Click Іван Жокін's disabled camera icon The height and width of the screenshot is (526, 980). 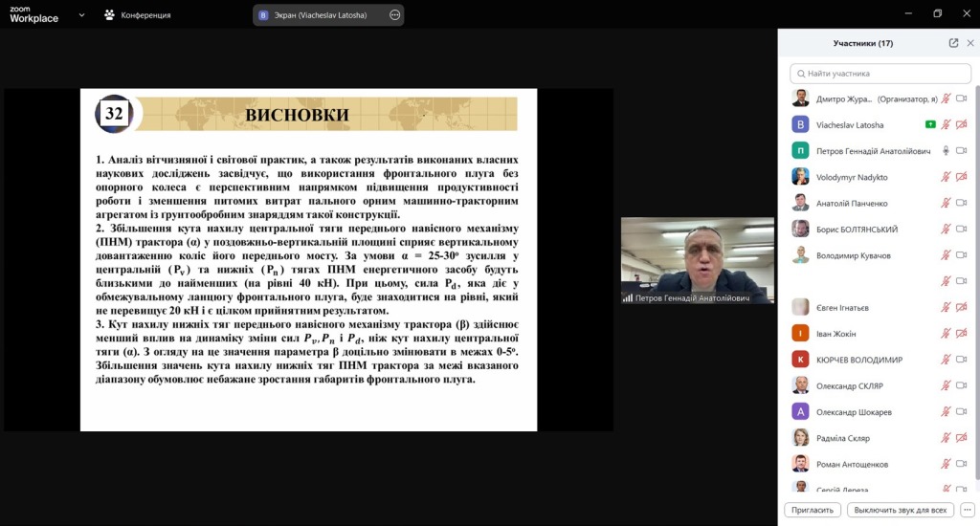pyautogui.click(x=962, y=333)
